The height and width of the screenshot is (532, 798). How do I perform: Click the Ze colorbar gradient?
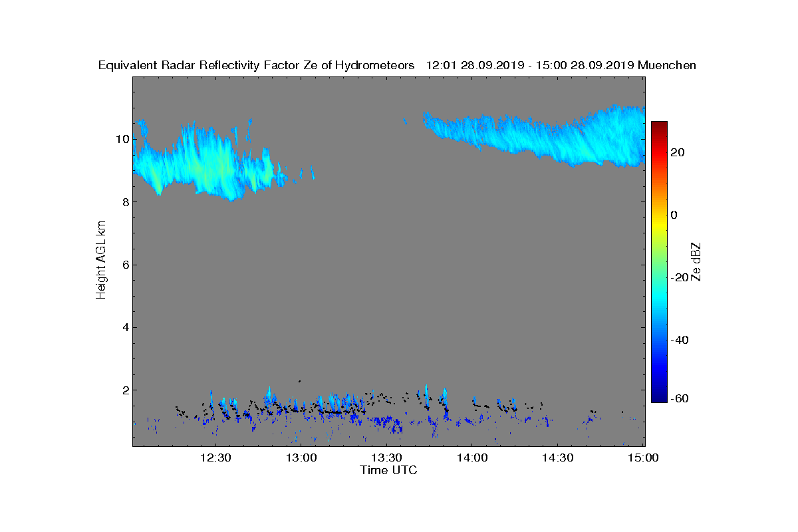coord(659,262)
